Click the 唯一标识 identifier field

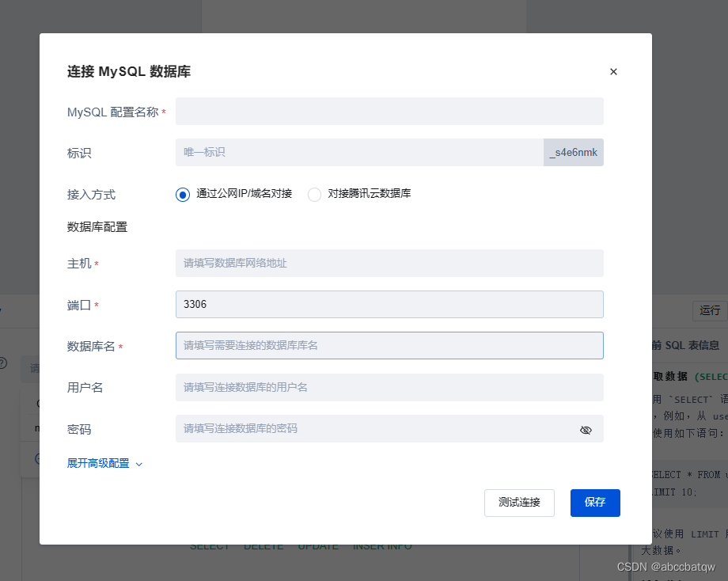tap(359, 152)
